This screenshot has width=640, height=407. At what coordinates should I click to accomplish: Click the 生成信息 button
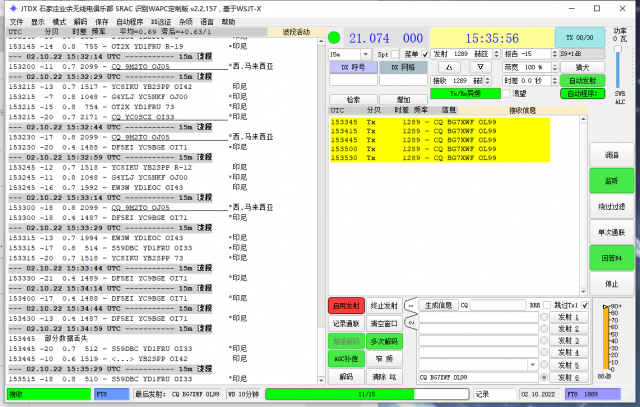point(438,305)
